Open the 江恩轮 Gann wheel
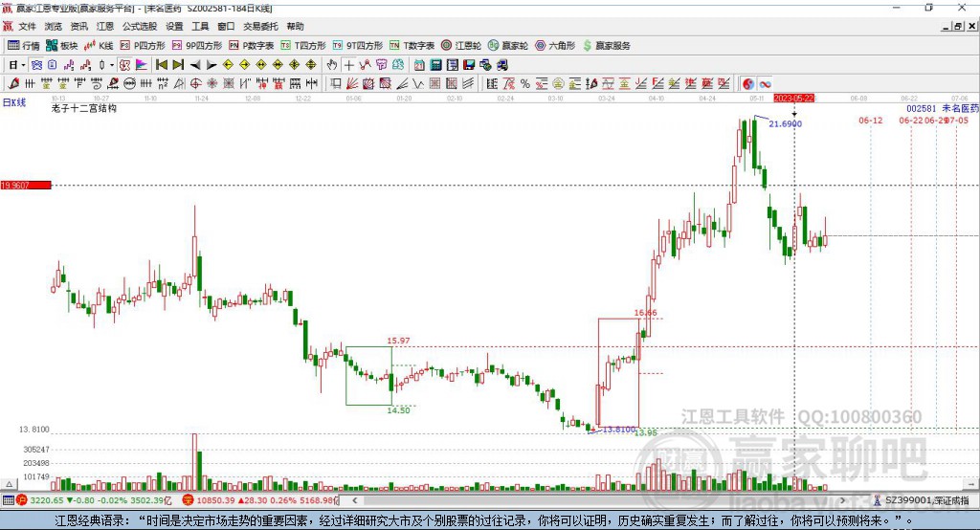This screenshot has height=530, width=980. tap(461, 46)
